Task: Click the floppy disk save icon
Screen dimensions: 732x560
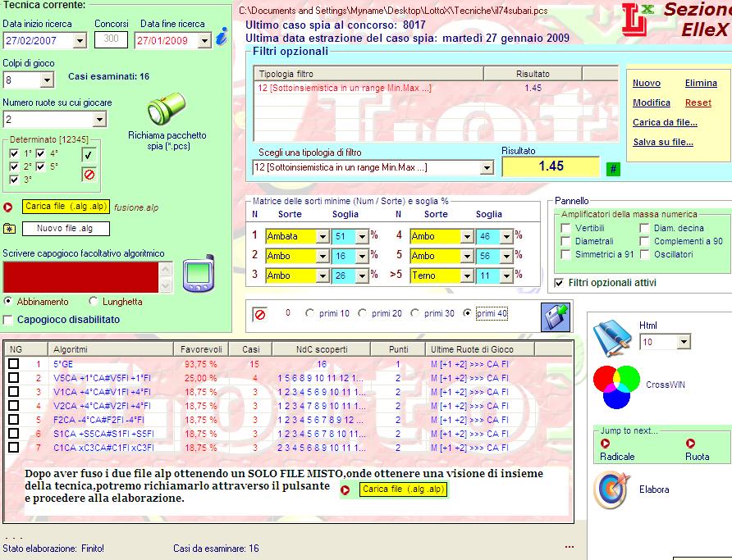Action: tap(556, 317)
